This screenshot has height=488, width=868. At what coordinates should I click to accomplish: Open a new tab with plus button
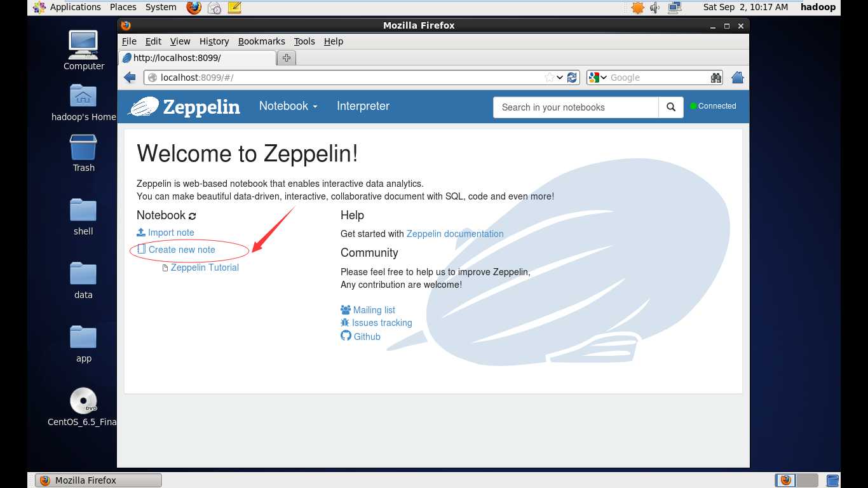tap(287, 58)
